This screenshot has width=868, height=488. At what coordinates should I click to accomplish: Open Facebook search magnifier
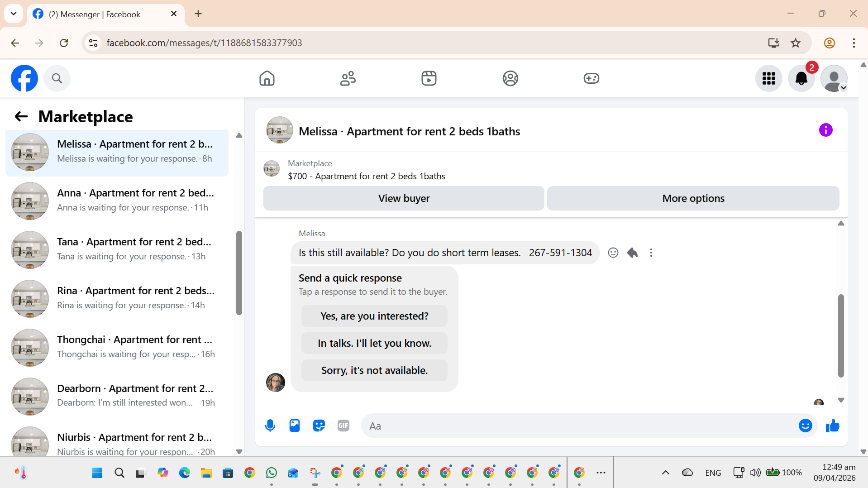pos(57,78)
